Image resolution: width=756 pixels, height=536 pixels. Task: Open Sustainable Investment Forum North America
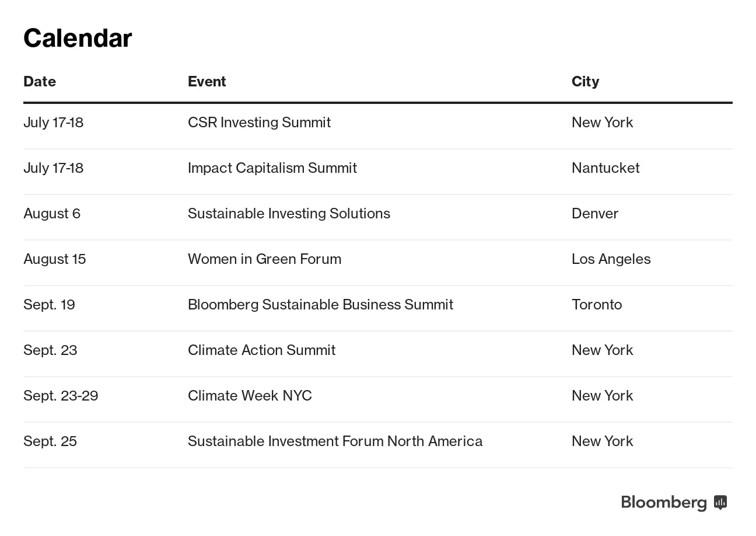335,441
